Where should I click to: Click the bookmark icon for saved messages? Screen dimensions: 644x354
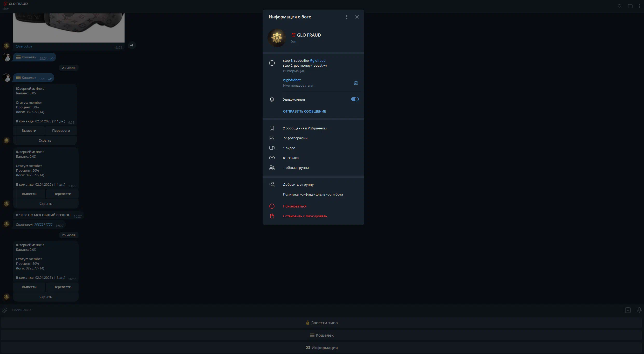click(x=272, y=128)
